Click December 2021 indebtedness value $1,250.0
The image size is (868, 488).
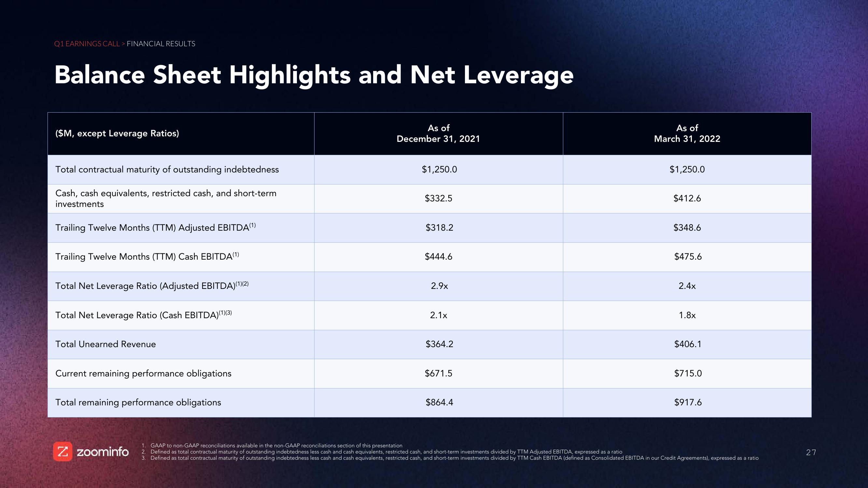(440, 169)
